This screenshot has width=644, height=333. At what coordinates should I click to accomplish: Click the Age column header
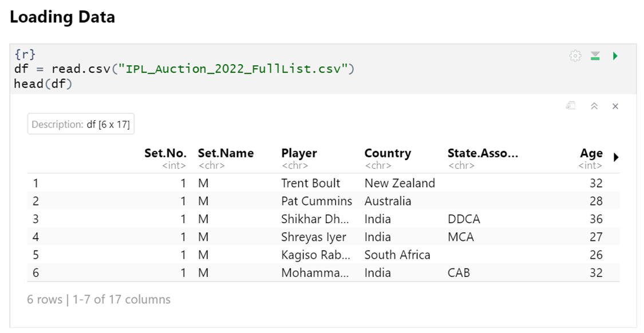click(591, 153)
